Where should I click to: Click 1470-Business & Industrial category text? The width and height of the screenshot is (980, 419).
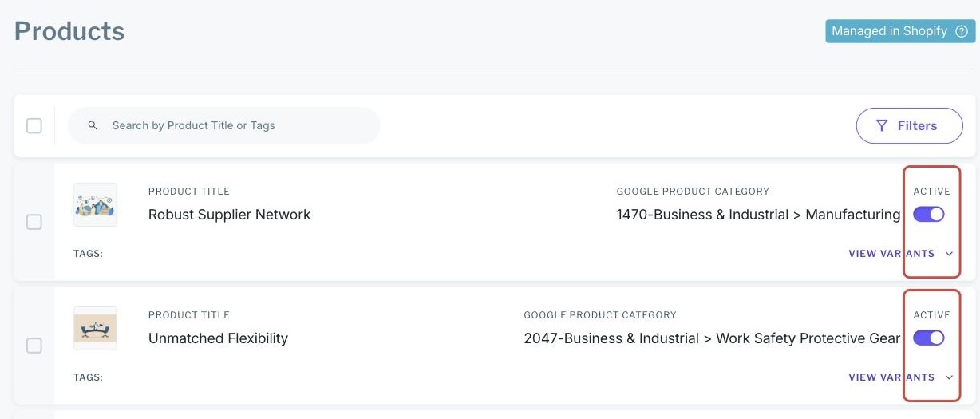click(757, 215)
